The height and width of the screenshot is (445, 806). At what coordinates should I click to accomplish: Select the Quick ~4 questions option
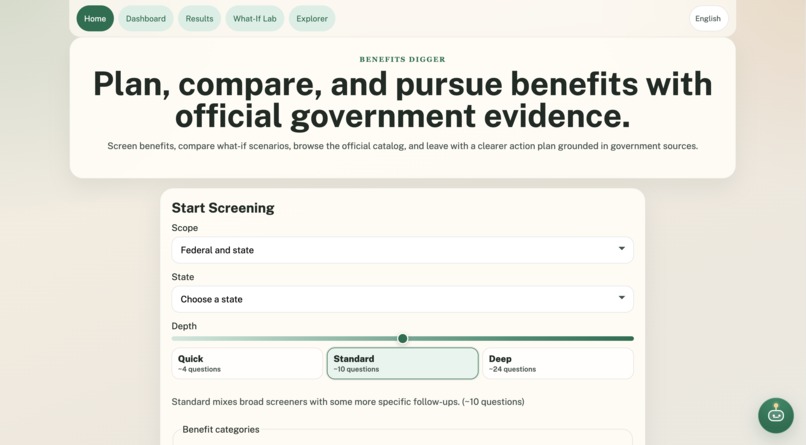[247, 363]
